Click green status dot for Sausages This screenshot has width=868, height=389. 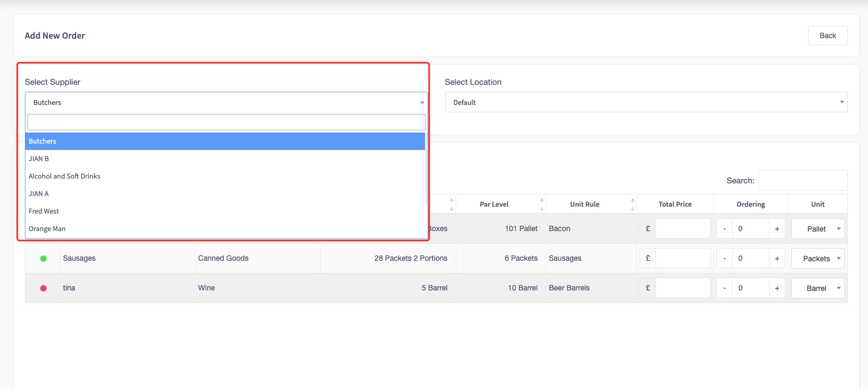click(x=43, y=259)
